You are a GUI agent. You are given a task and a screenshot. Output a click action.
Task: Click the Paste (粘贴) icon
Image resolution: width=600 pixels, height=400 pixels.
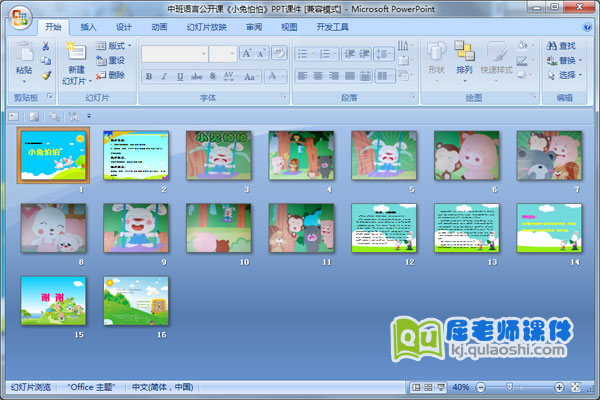pos(24,51)
